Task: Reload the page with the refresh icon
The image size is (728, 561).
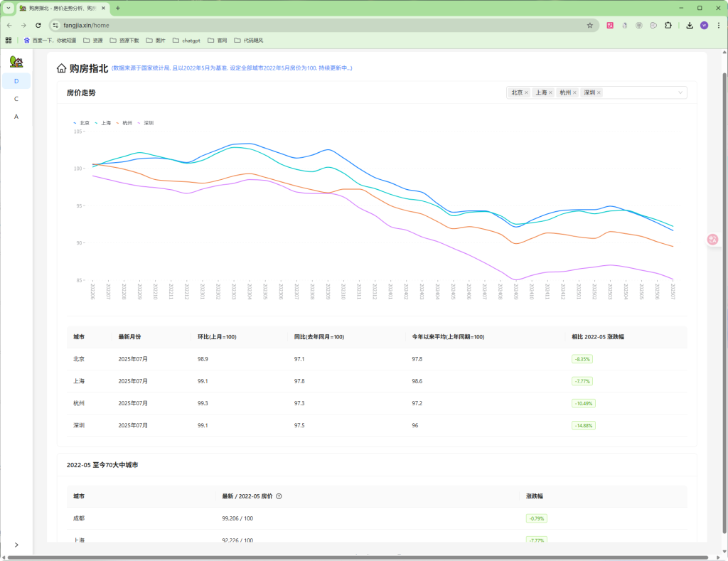Action: (x=38, y=25)
